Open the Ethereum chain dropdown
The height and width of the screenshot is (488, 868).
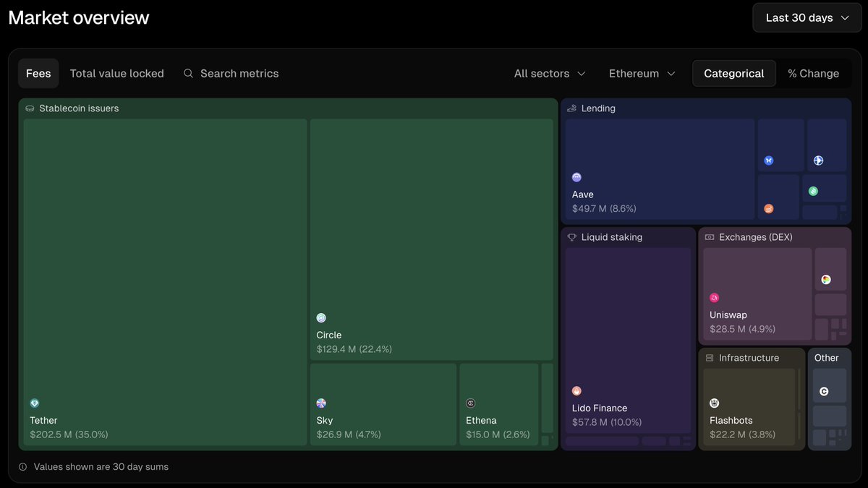point(642,74)
